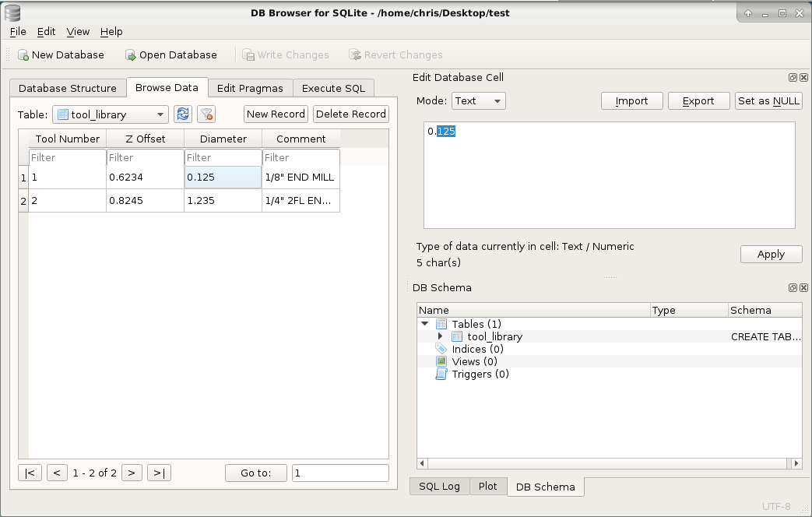
Task: Click the database icon in the title bar
Action: (12, 13)
